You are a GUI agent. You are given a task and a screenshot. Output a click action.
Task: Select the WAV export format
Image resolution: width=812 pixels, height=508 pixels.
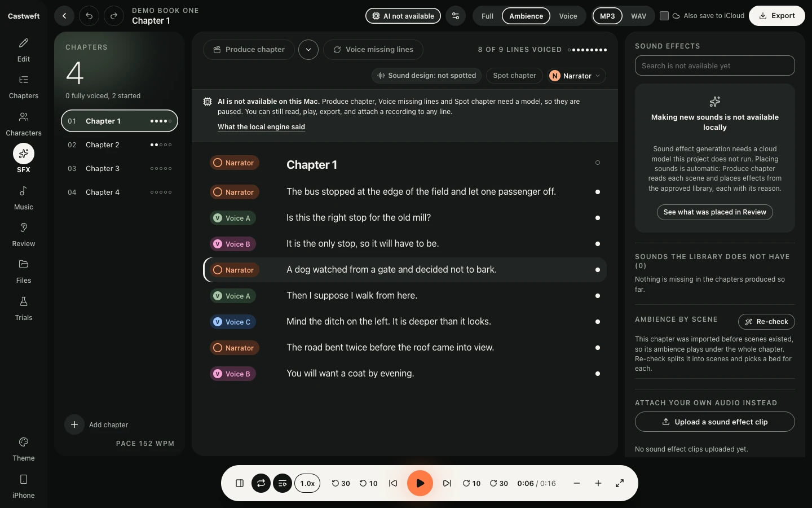(638, 16)
